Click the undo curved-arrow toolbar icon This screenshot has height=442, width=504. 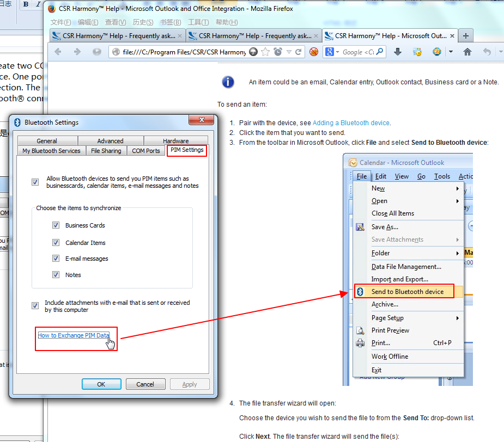click(487, 52)
